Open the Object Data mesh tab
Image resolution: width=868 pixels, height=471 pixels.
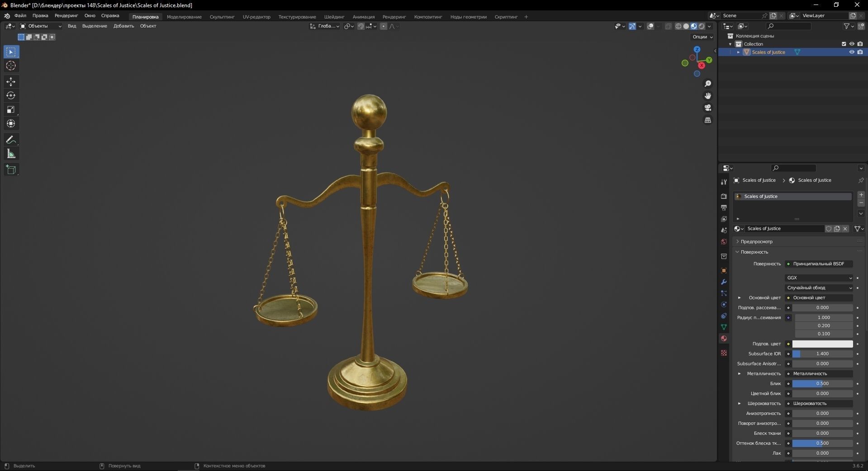724,327
